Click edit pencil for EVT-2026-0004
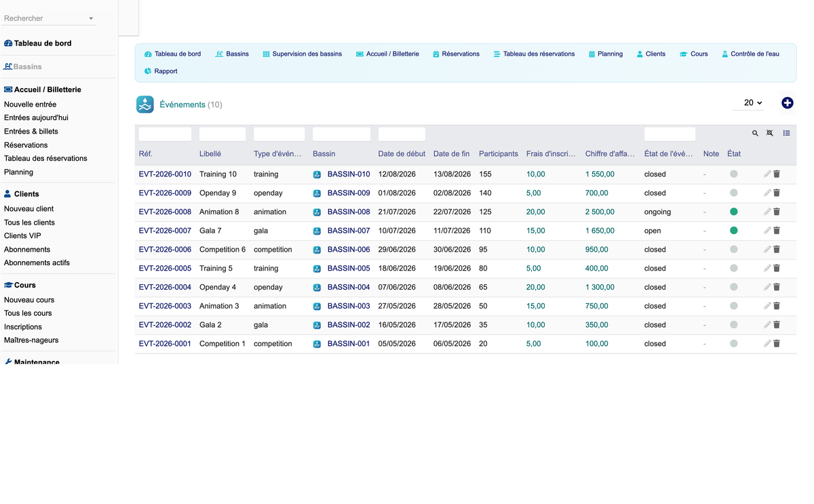This screenshot has width=814, height=504. coord(767,288)
